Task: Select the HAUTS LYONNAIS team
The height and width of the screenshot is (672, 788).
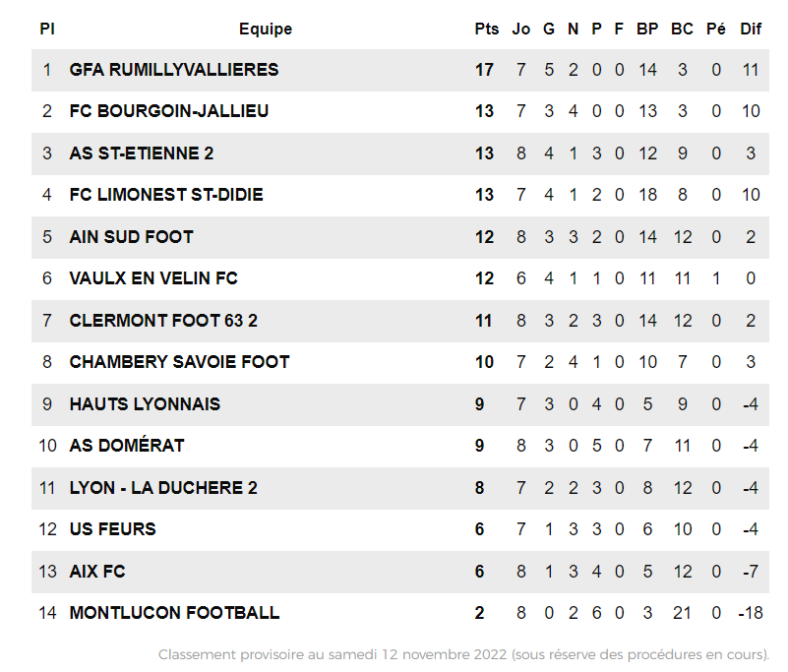Action: click(x=145, y=404)
